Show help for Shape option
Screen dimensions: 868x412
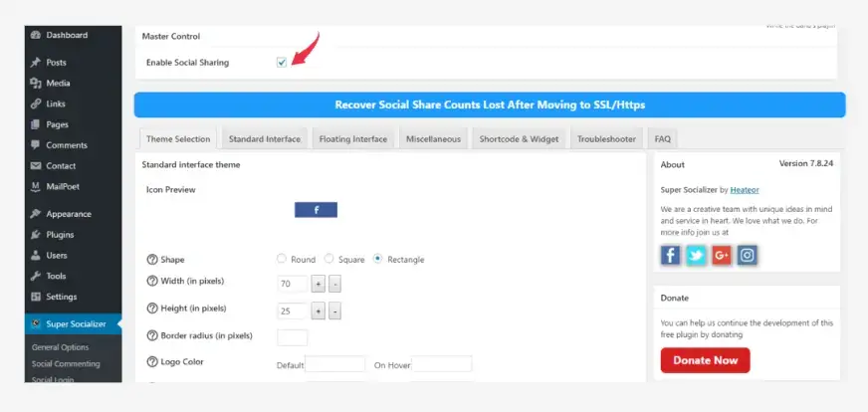pyautogui.click(x=152, y=259)
